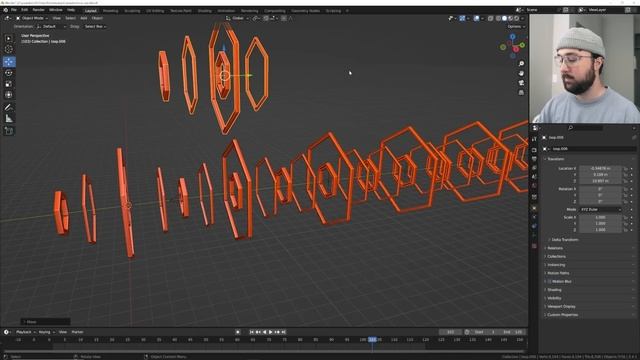The width and height of the screenshot is (640, 360).
Task: Enable the Motion Blur checkbox
Action: [550, 282]
